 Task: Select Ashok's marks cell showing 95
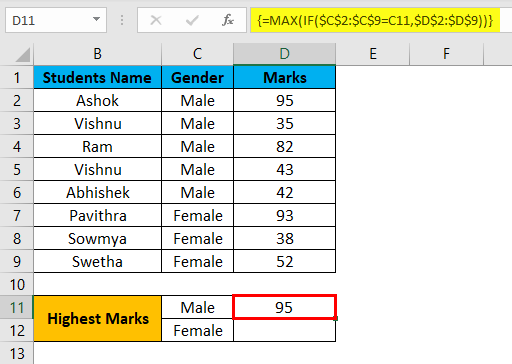[284, 100]
